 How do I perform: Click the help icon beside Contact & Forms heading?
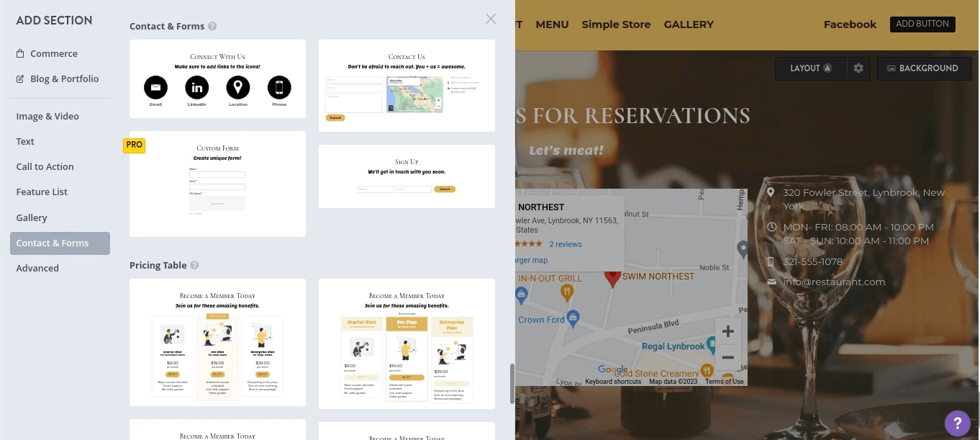pos(212,26)
